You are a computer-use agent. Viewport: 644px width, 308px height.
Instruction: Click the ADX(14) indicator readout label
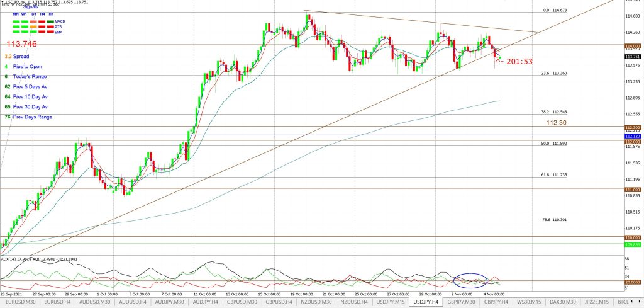pyautogui.click(x=39, y=259)
